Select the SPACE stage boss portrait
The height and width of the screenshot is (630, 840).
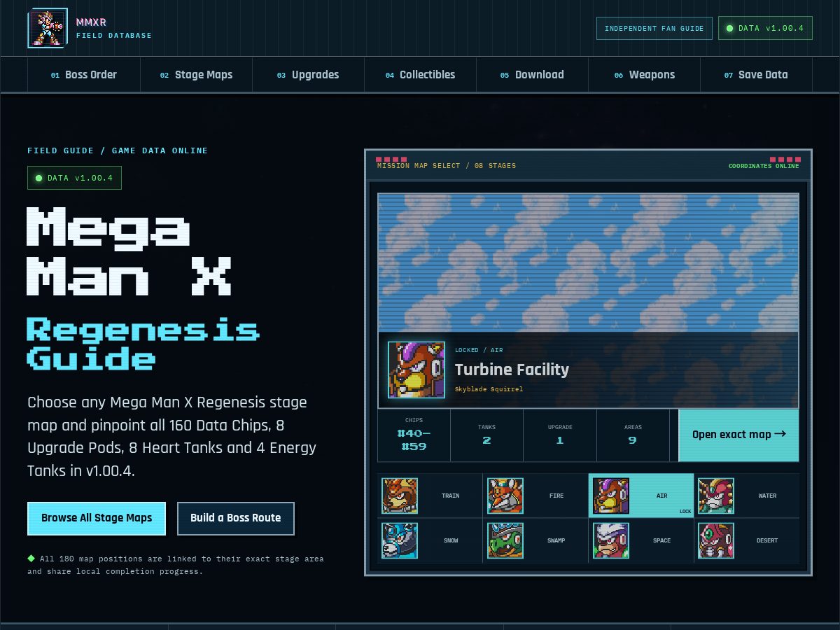pos(611,540)
